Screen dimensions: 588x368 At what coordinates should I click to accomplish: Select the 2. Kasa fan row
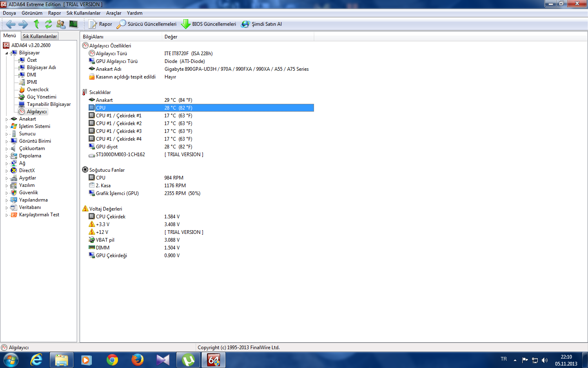201,186
